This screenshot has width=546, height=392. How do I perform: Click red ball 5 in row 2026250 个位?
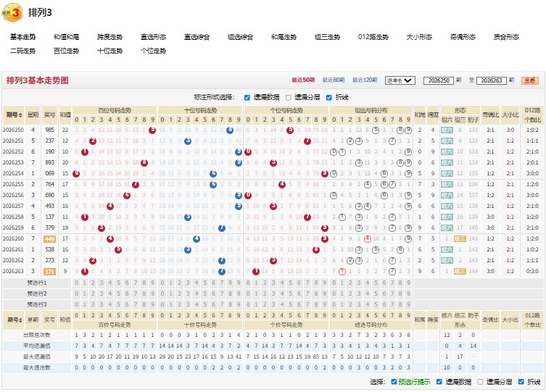pos(290,130)
